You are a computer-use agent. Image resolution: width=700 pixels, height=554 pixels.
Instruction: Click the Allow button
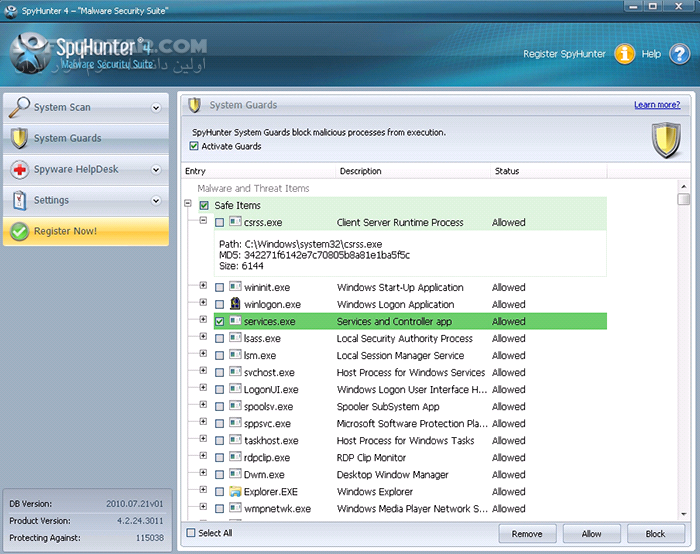[592, 534]
